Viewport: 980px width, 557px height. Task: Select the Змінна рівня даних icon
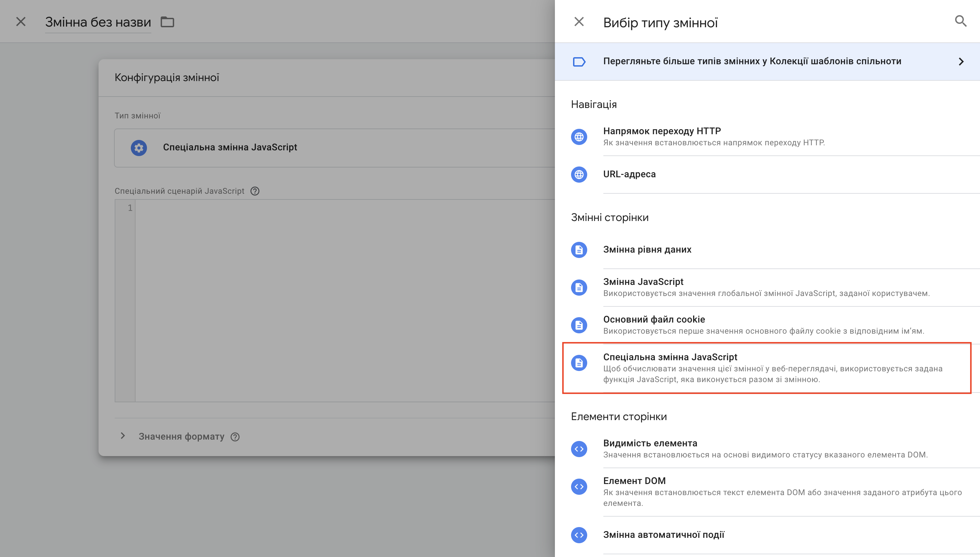579,249
